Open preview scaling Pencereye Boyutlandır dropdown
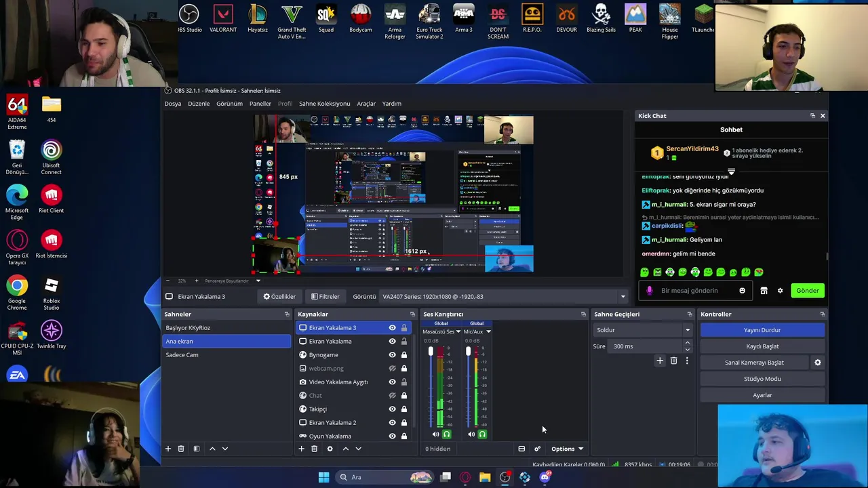Image resolution: width=868 pixels, height=488 pixels. (258, 281)
